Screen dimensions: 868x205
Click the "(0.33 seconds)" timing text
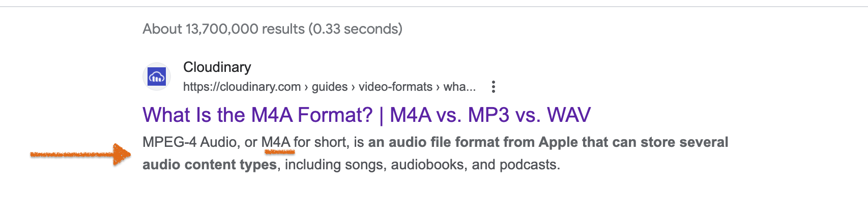(355, 29)
